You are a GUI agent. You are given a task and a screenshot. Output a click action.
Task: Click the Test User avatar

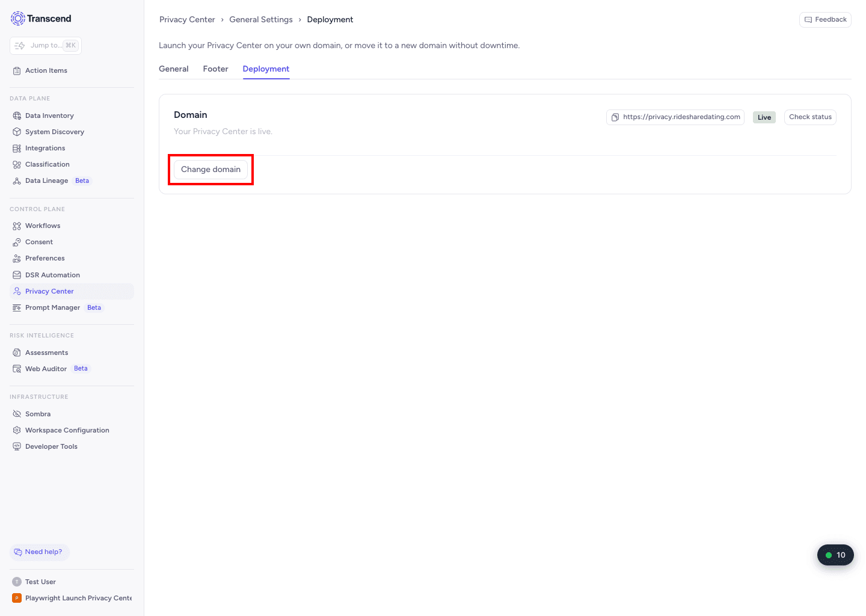pos(17,582)
